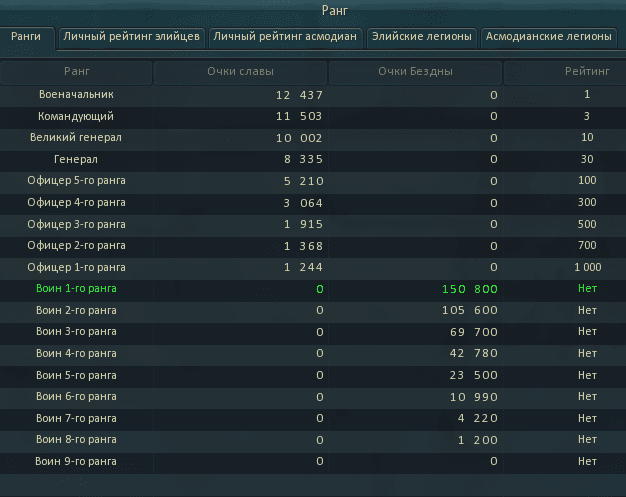Switch to the Ранги tab
626x497 pixels.
pos(26,37)
